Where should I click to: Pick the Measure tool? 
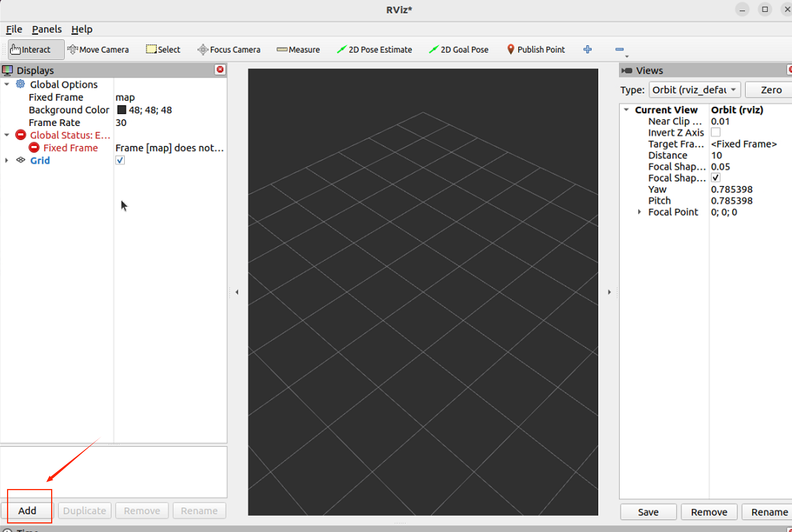(x=299, y=50)
